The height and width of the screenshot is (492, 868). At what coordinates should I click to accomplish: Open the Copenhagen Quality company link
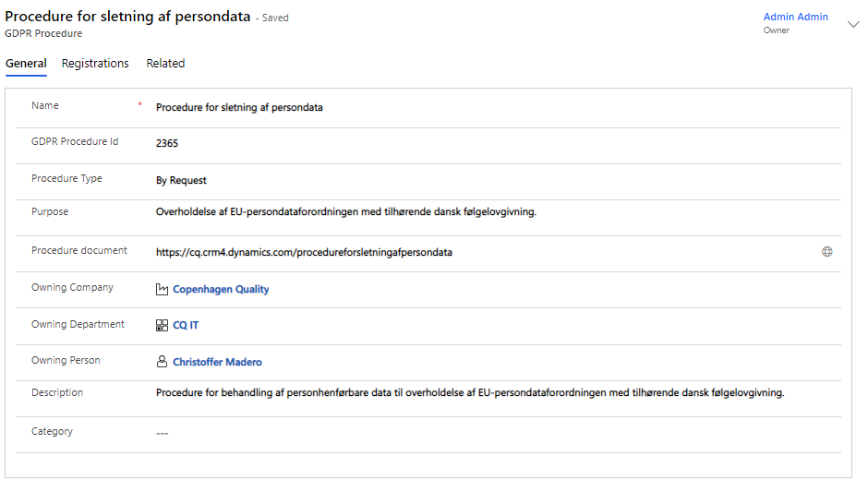[x=221, y=289]
